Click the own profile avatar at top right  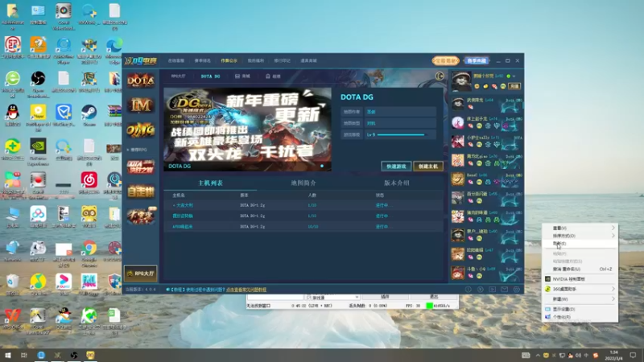click(460, 81)
